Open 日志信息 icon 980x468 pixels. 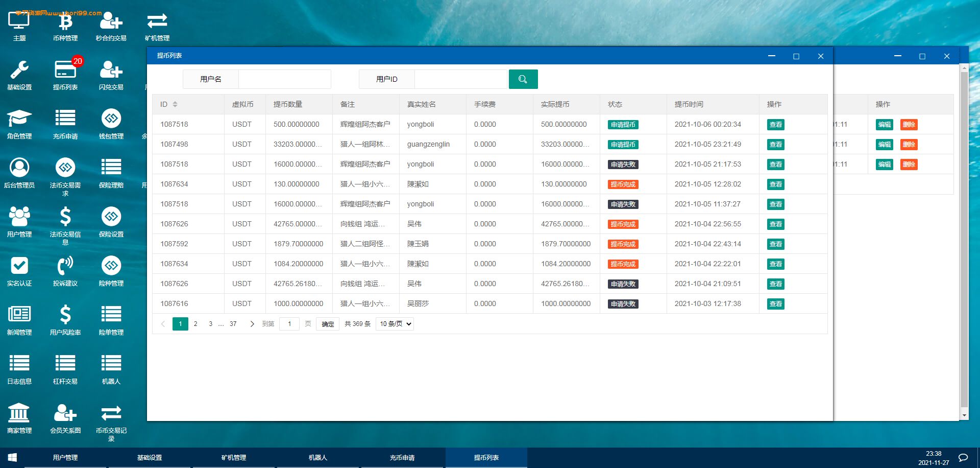coord(19,369)
